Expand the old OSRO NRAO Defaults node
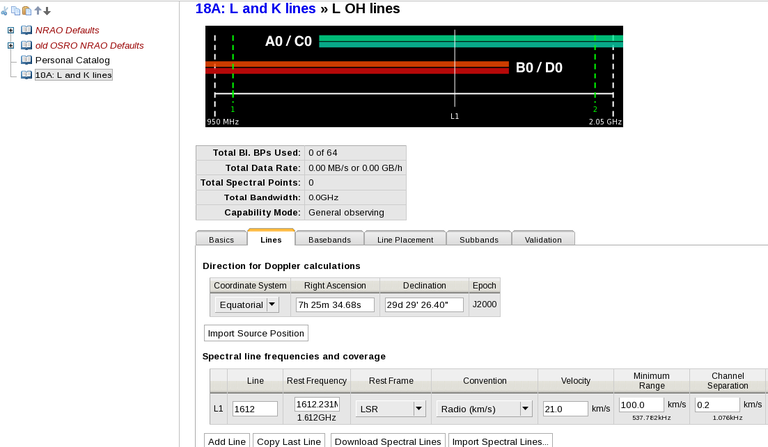This screenshot has height=447, width=768. point(11,46)
